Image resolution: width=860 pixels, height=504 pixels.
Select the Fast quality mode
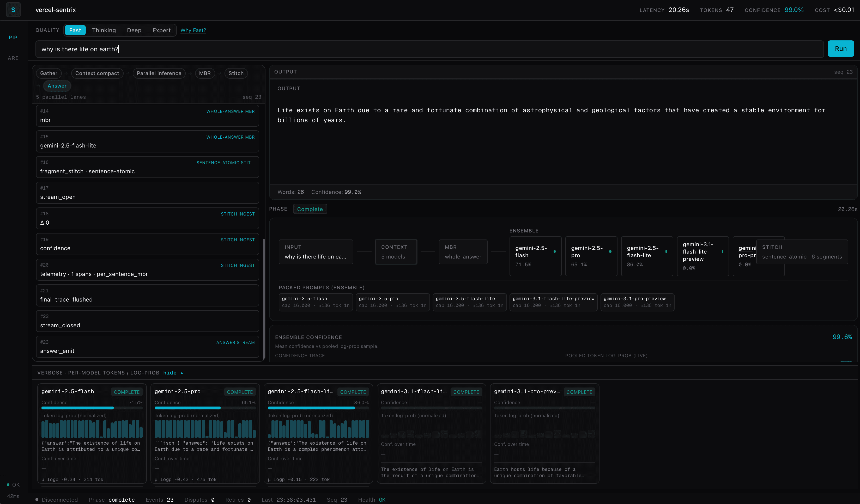pos(75,30)
